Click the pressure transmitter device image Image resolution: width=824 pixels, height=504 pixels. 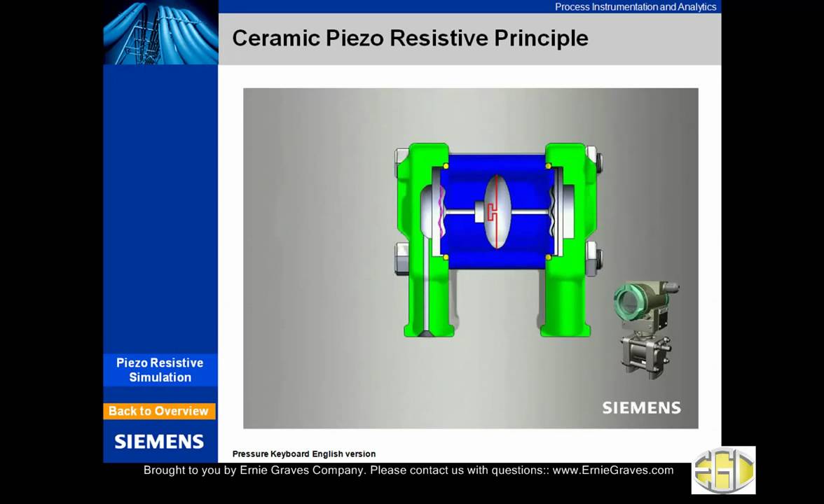point(645,329)
